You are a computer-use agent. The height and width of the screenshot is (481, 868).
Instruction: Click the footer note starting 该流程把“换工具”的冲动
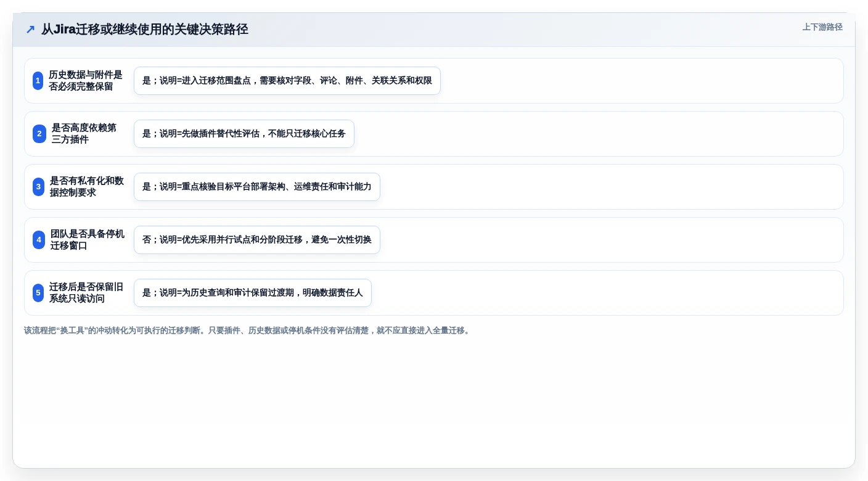click(x=248, y=331)
